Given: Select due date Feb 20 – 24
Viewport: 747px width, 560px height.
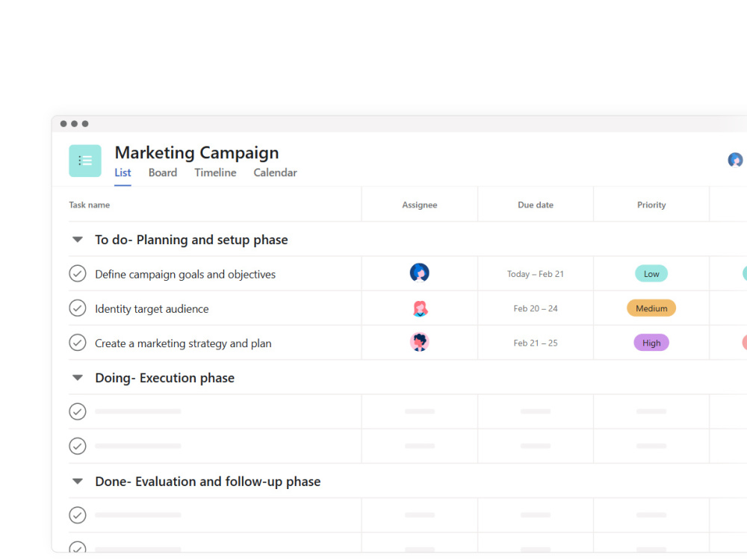Looking at the screenshot, I should tap(536, 308).
